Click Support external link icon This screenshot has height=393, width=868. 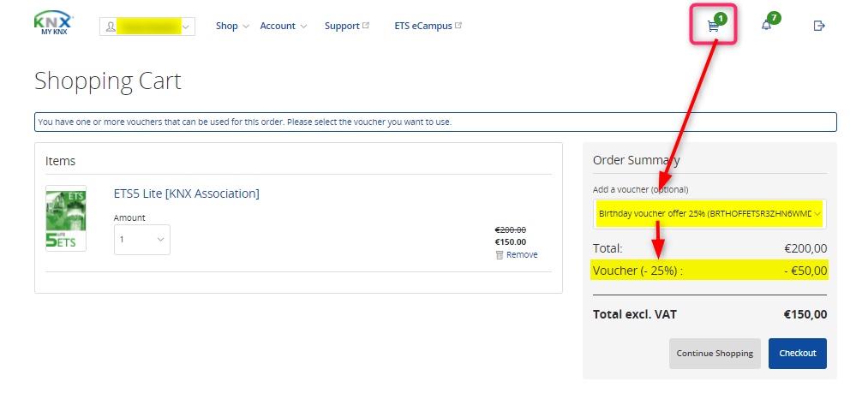pos(365,26)
